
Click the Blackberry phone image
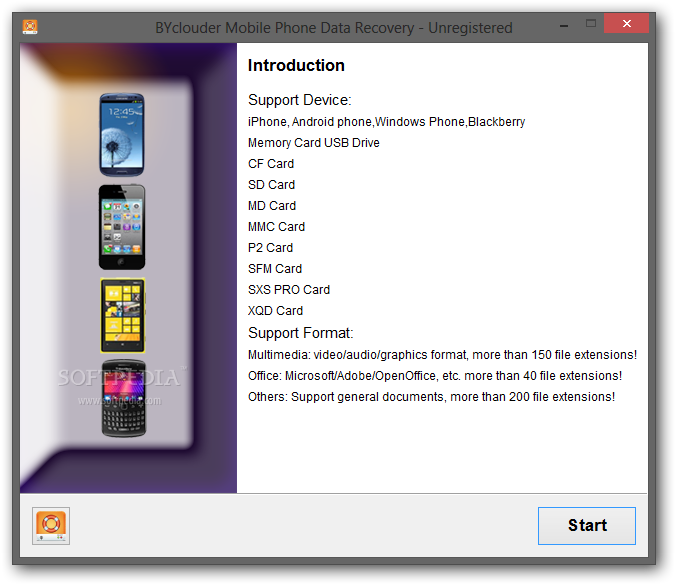[x=124, y=398]
